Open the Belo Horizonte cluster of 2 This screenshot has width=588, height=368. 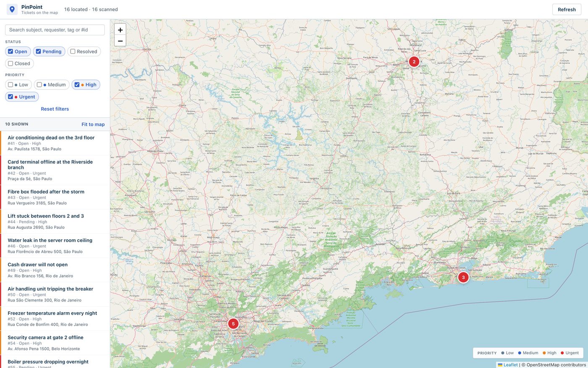414,61
